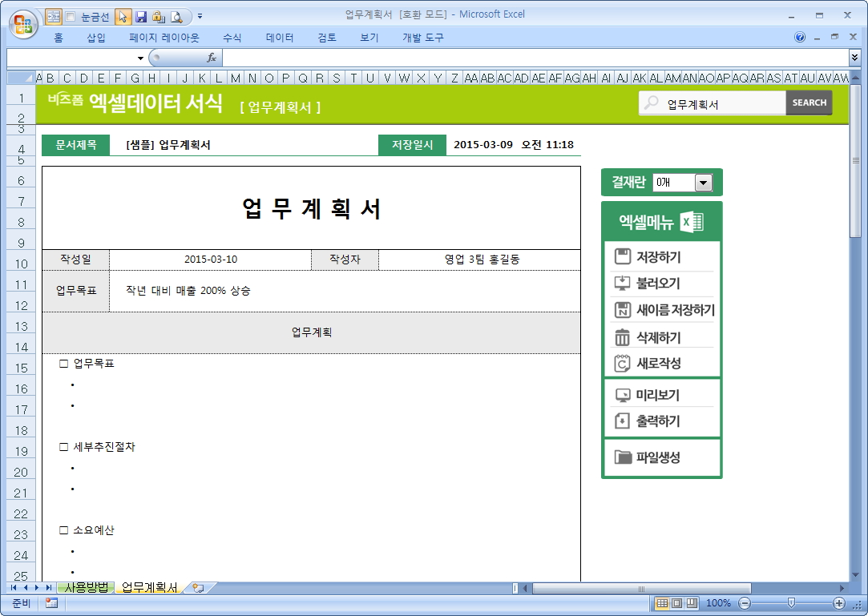Open the 삽입 ribbon tab

pos(95,38)
